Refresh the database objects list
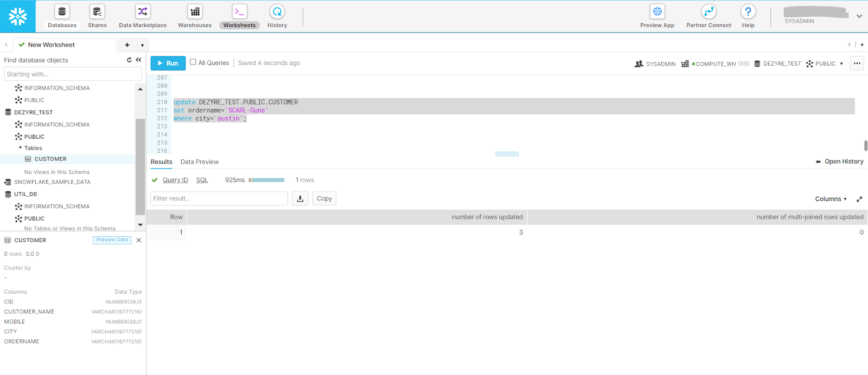 coord(129,60)
